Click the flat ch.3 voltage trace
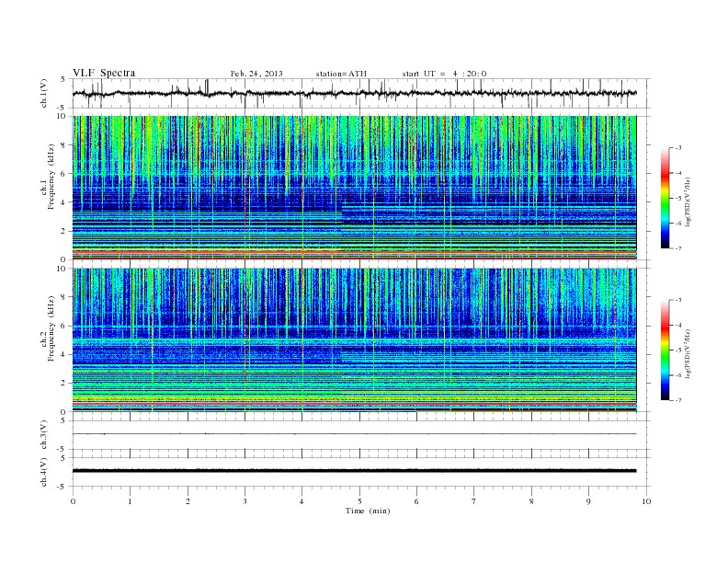728x563 pixels. [x=354, y=434]
